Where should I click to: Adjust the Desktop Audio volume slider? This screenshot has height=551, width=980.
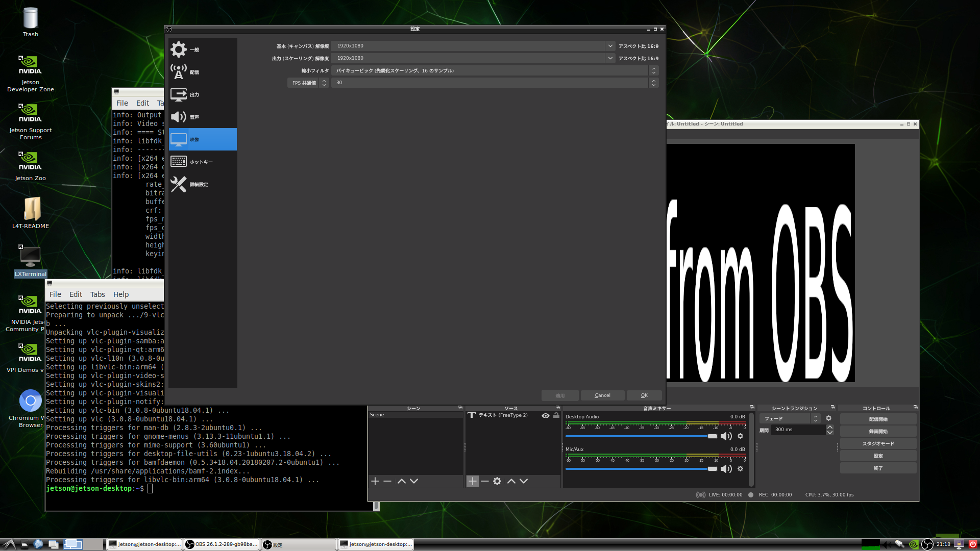tap(713, 436)
